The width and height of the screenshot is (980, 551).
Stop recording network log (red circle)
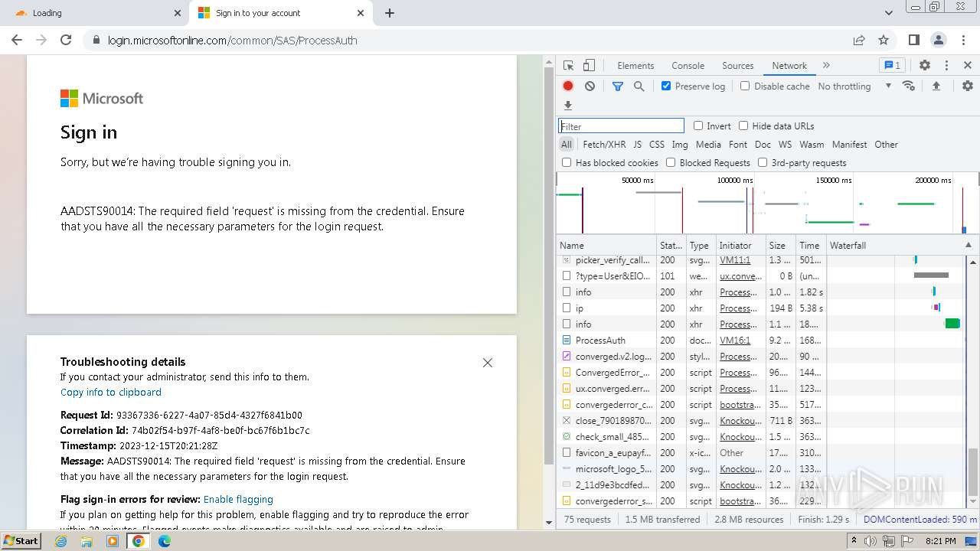point(568,86)
